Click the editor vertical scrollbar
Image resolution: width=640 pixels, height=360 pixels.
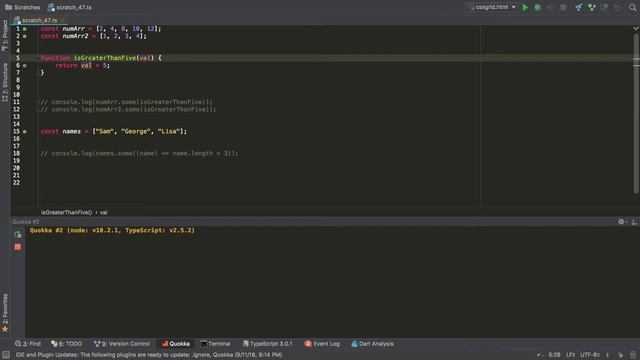636,113
